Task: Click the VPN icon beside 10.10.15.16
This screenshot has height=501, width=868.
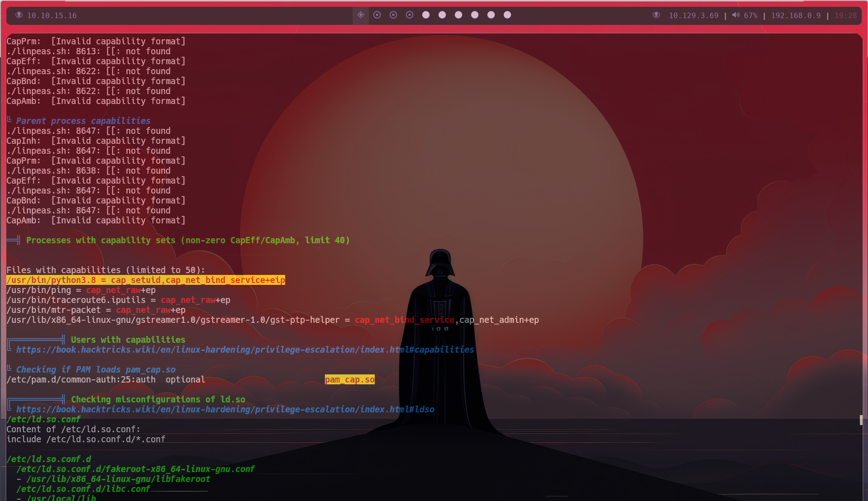Action: pyautogui.click(x=19, y=15)
